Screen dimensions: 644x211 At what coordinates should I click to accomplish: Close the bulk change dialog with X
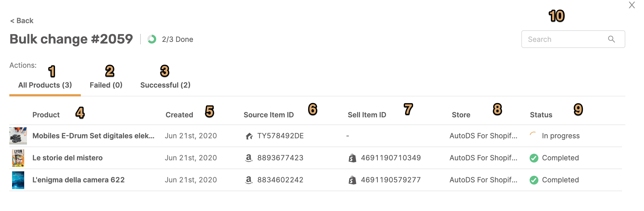point(632,5)
